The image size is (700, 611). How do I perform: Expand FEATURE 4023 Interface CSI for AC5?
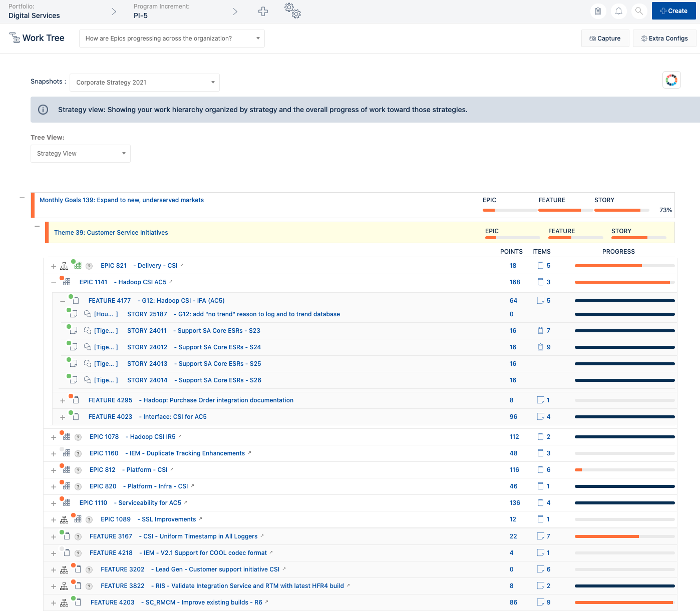pos(63,417)
